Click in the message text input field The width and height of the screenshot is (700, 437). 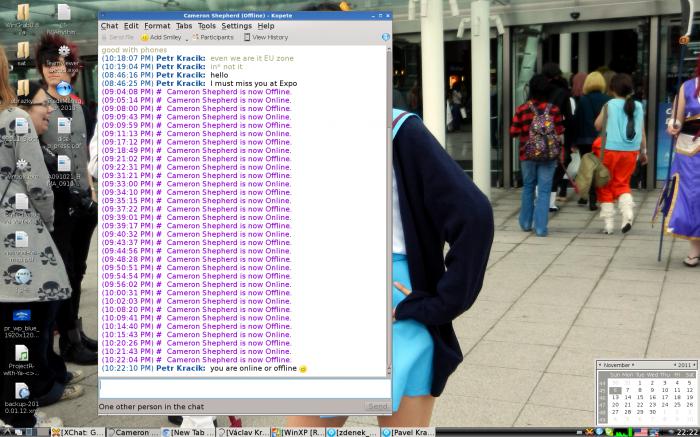(x=244, y=388)
